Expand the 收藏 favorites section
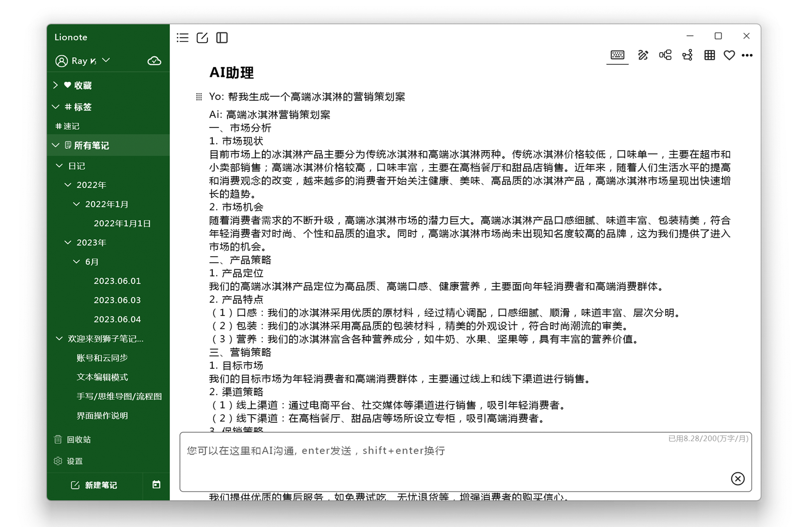812x527 pixels. pos(56,85)
